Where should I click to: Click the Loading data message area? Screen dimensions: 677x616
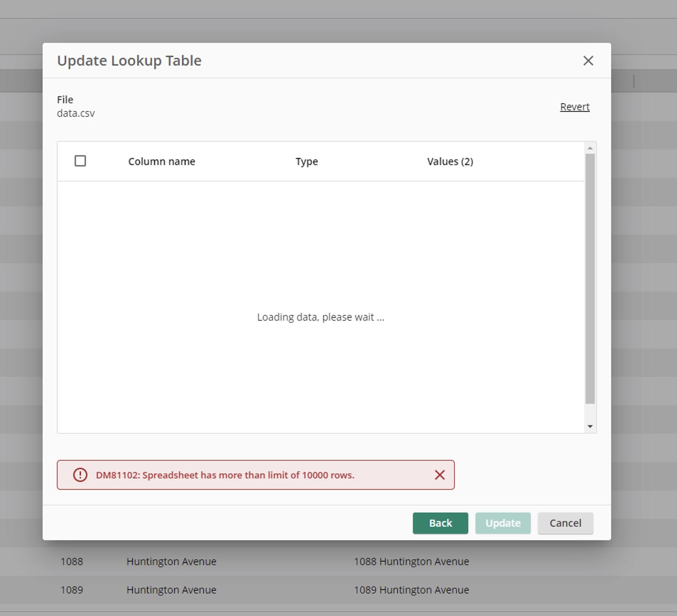[x=321, y=317]
